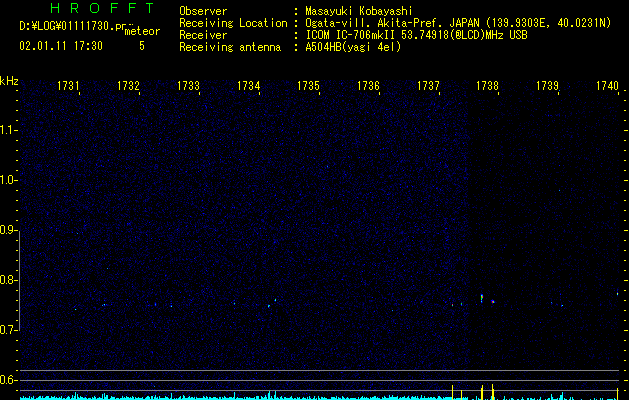Click the 1735 time axis label
This screenshot has height=400, width=629.
point(308,85)
